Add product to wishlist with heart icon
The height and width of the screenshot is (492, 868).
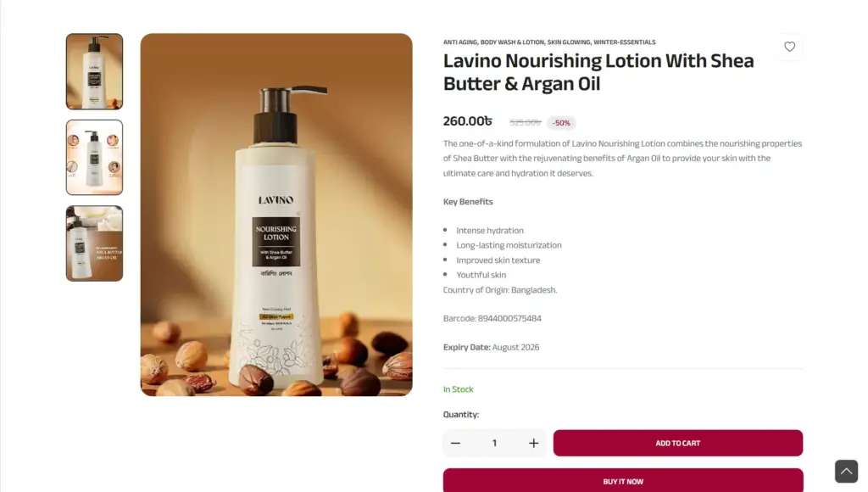(x=789, y=48)
